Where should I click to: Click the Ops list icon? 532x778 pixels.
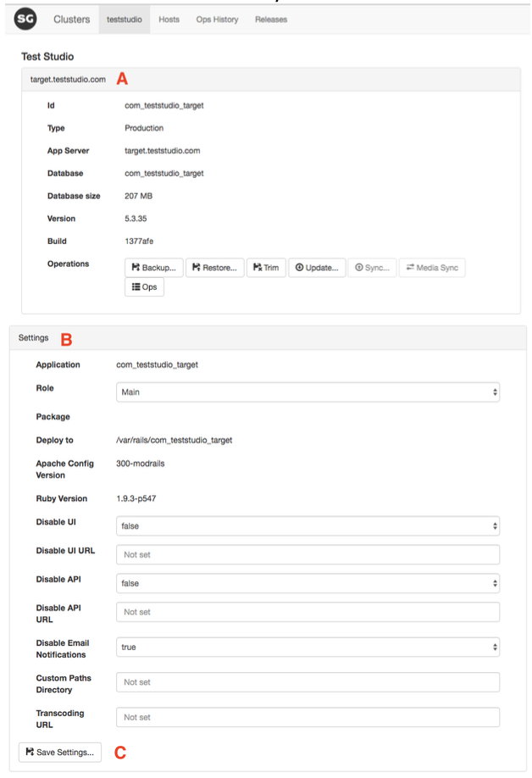pyautogui.click(x=136, y=287)
